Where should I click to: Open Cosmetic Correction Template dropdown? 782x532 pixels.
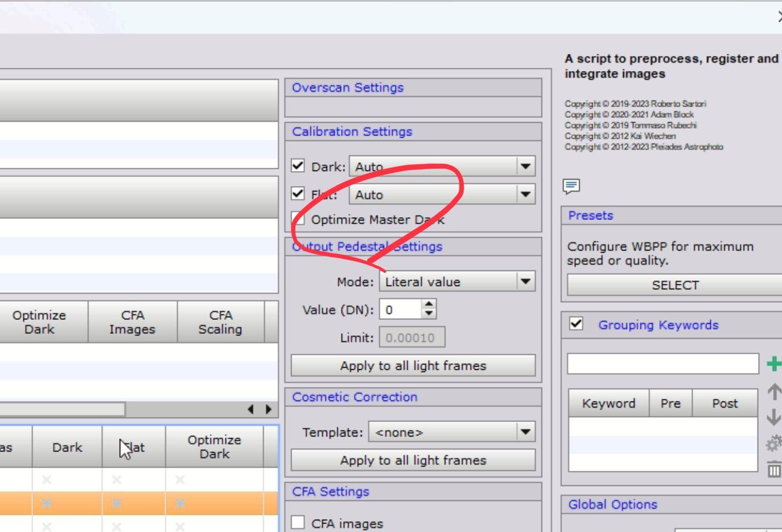pyautogui.click(x=452, y=432)
